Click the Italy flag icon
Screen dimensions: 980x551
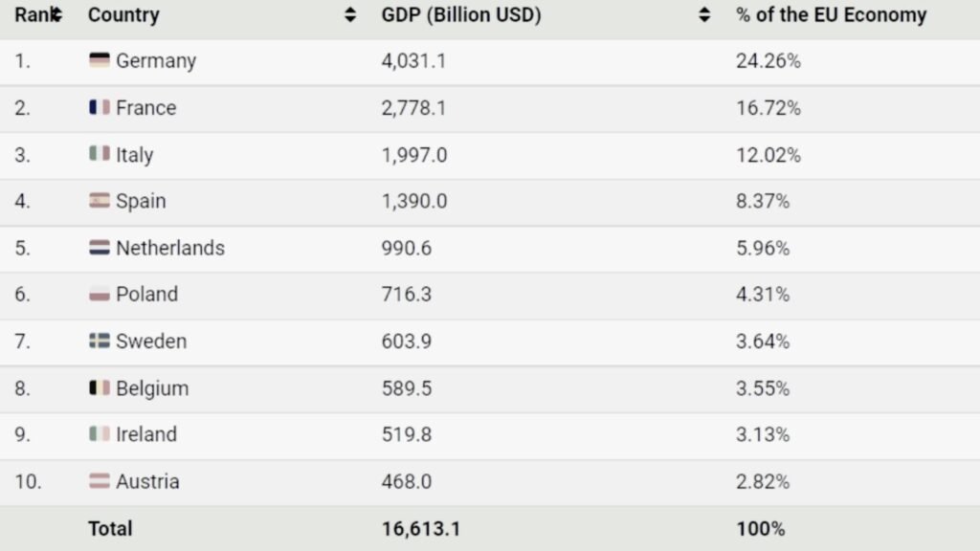click(100, 153)
